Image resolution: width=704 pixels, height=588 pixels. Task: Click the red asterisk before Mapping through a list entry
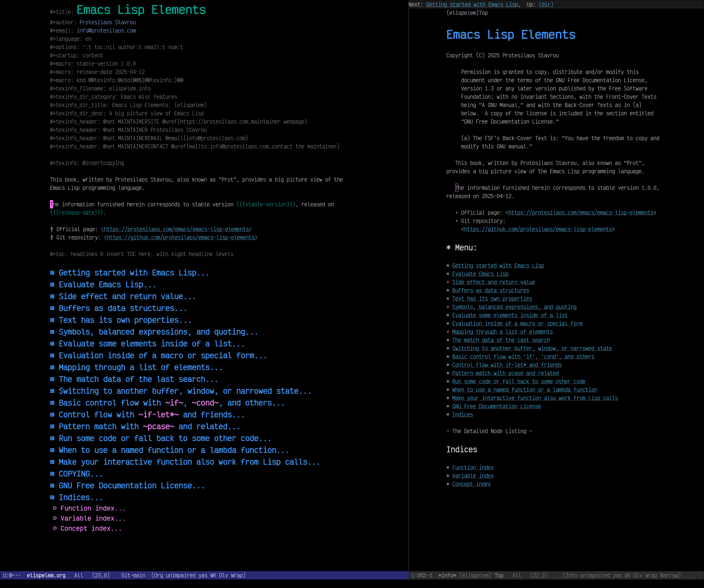click(x=448, y=332)
